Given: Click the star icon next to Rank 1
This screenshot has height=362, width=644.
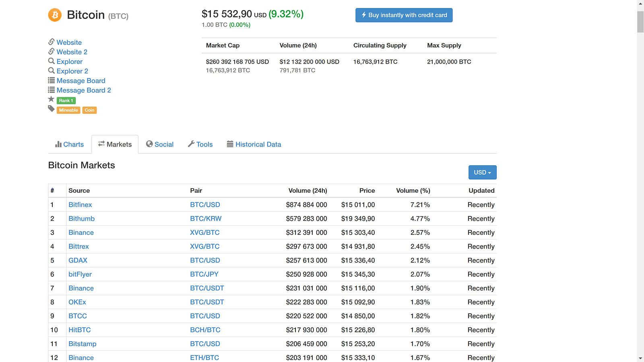Looking at the screenshot, I should point(51,99).
